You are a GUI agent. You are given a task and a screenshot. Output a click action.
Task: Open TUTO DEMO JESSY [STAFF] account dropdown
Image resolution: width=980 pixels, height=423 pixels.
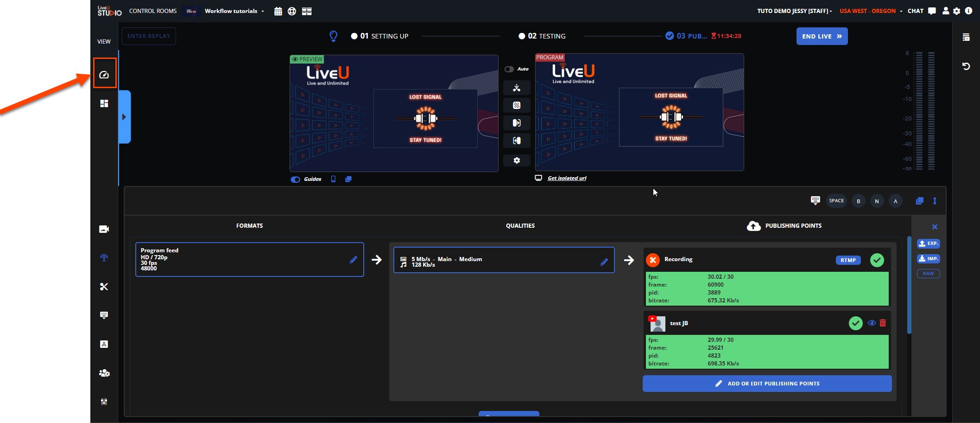coord(795,11)
